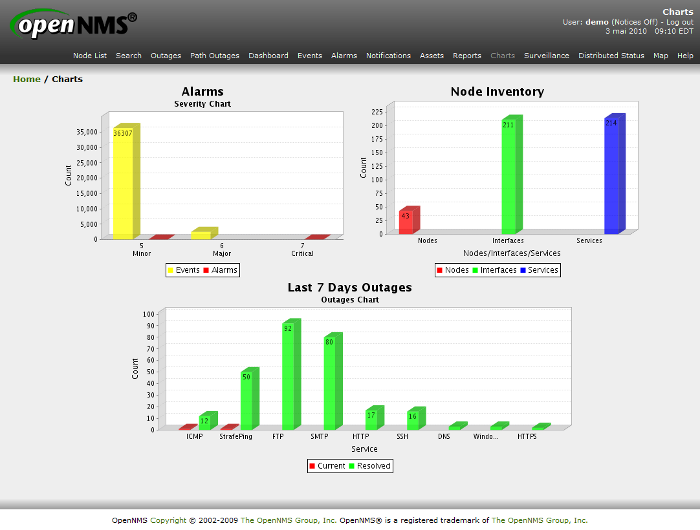This screenshot has height=530, width=700.
Task: Click the Log out link
Action: [680, 21]
